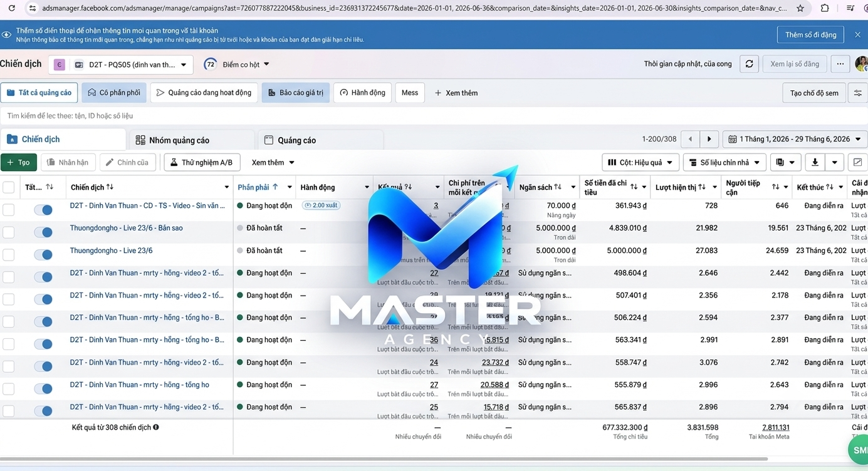Sort by Lượt hiện thị arrows
Viewport: 868px width, 471px height.
pyautogui.click(x=702, y=187)
